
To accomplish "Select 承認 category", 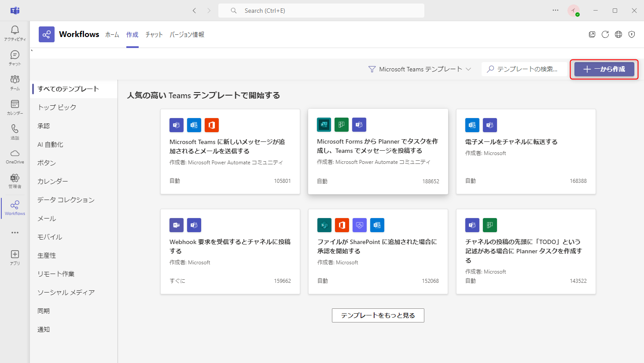I will [x=74, y=126].
